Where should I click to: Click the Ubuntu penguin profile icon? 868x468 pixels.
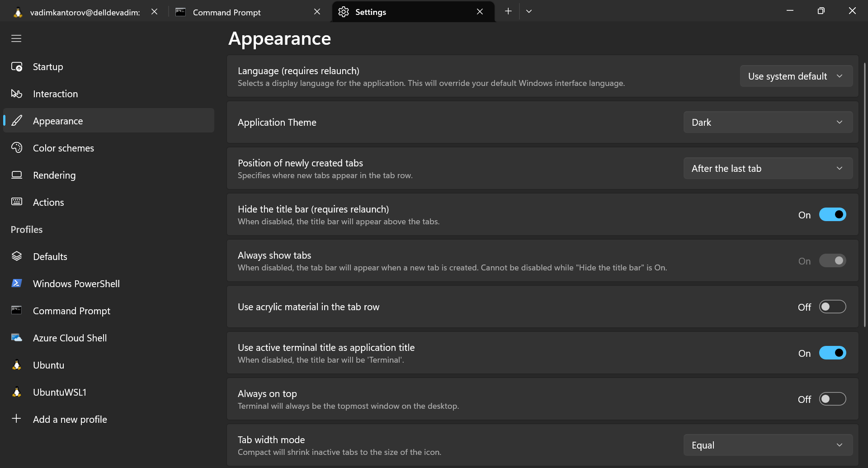coord(17,365)
